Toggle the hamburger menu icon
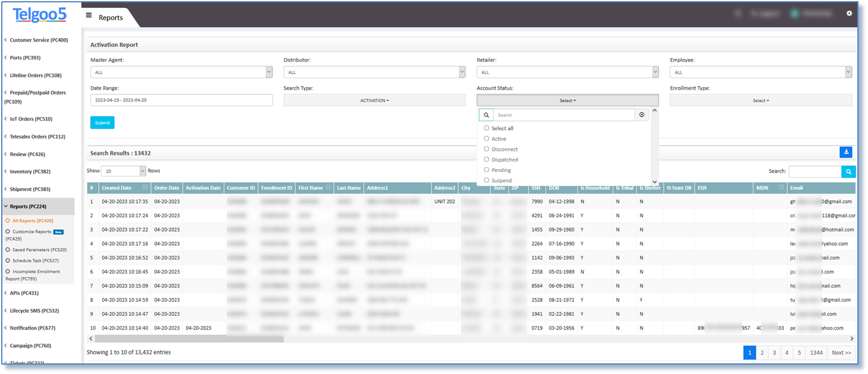The image size is (868, 374). point(89,15)
